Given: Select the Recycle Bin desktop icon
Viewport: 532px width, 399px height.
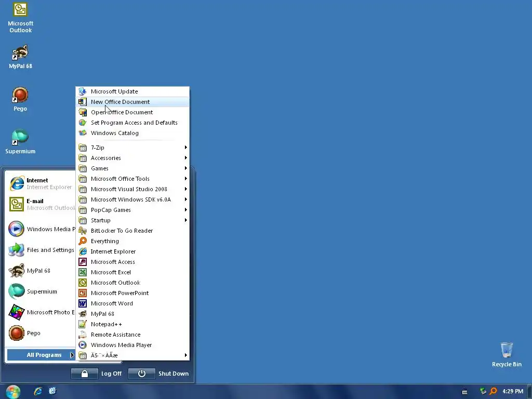Looking at the screenshot, I should tap(507, 355).
